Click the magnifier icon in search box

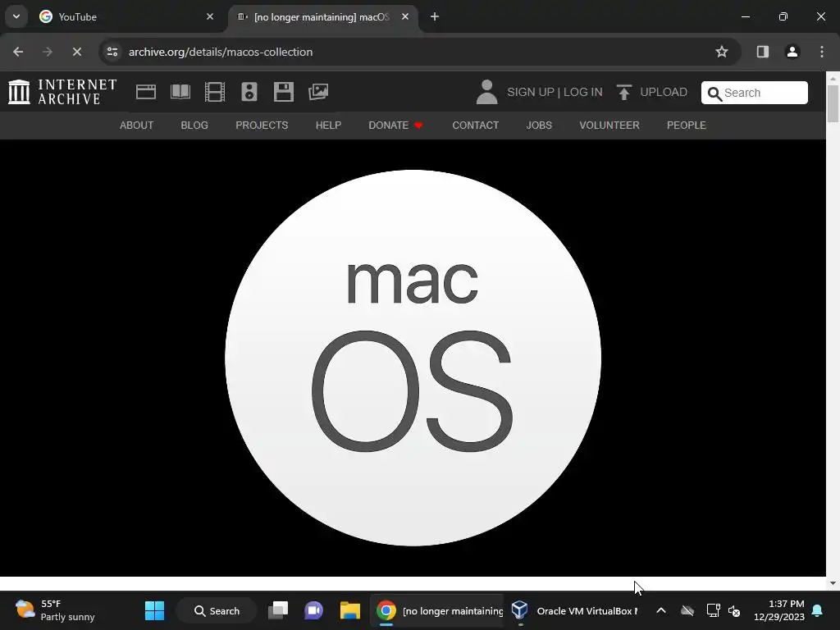714,94
